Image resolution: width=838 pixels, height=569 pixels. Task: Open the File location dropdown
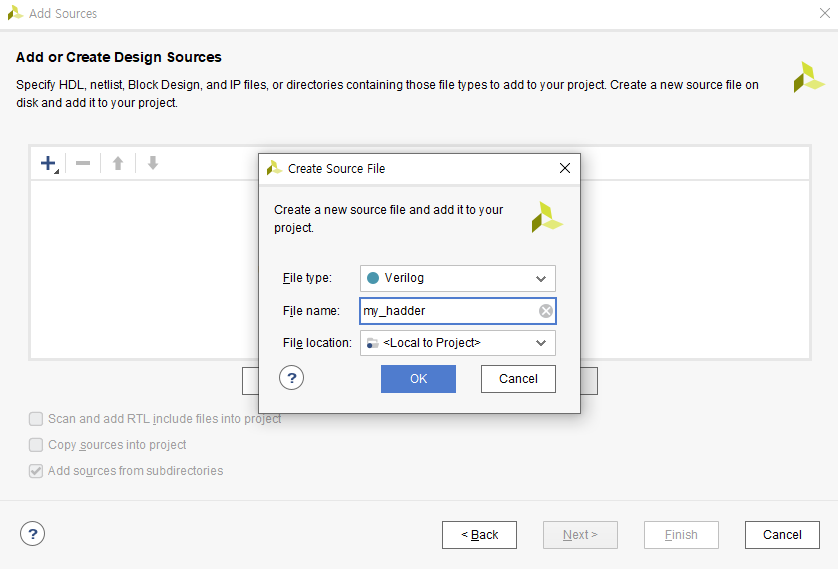(x=457, y=343)
